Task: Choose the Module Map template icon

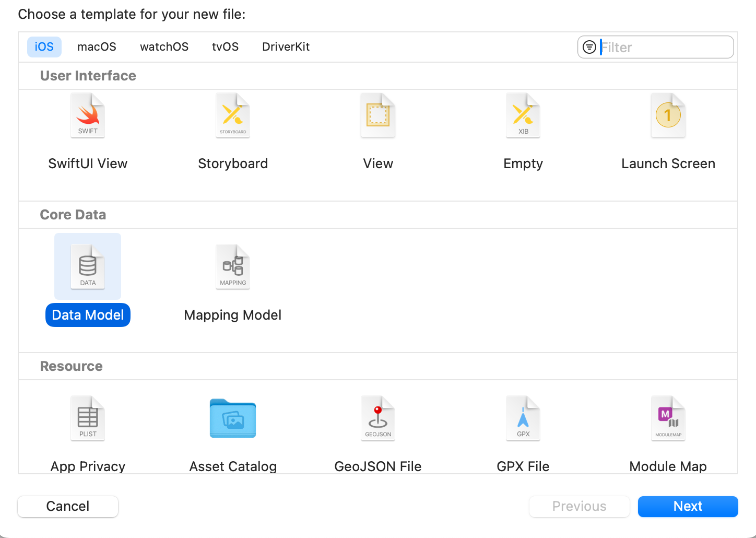Action: click(668, 418)
